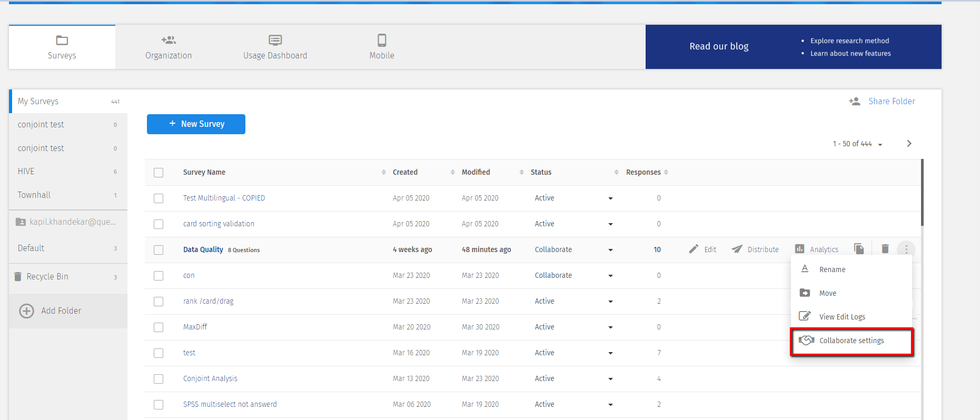Open the Recycle Bin folder
Screen dimensions: 980x420
[x=47, y=277]
